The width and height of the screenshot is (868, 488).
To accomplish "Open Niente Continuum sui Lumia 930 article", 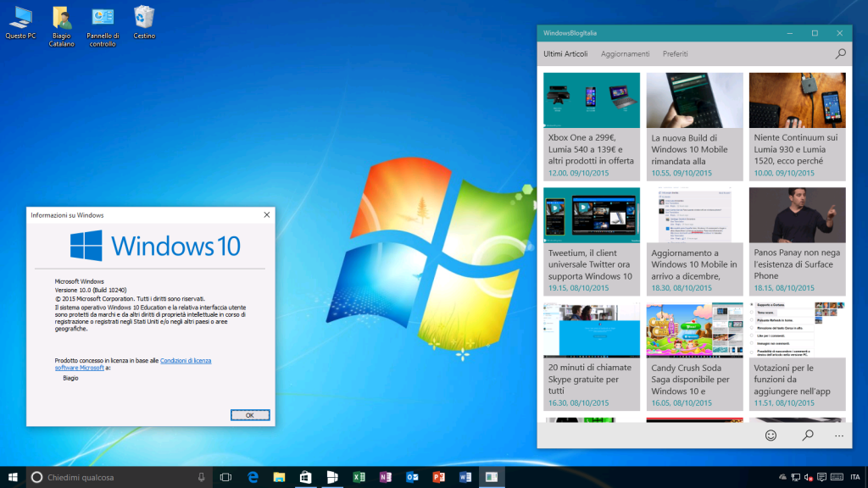I will [x=797, y=127].
